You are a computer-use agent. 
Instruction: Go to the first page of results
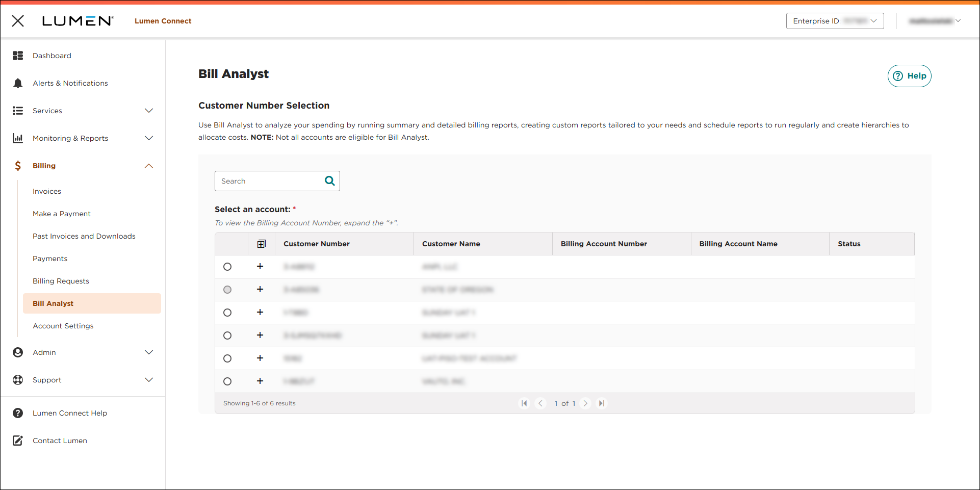(x=524, y=403)
